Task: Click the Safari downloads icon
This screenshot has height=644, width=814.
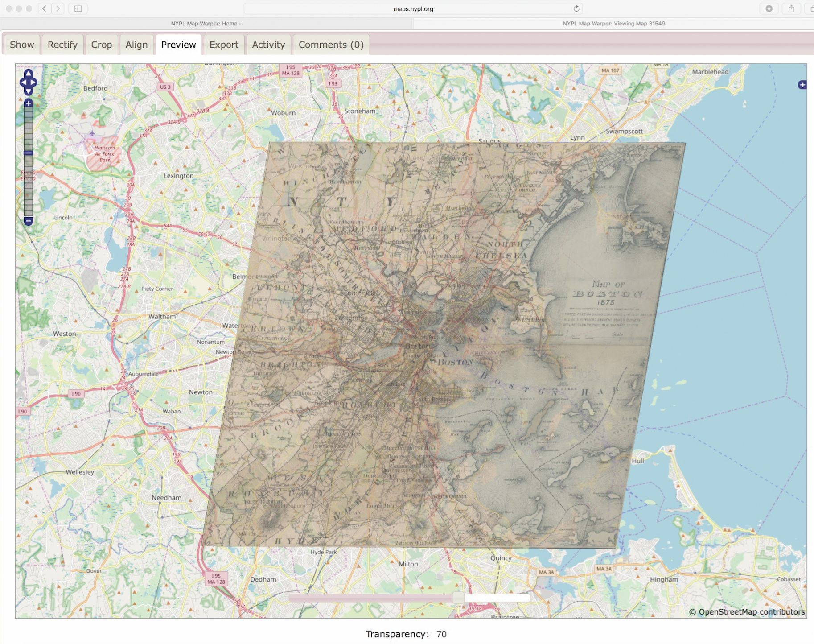Action: tap(768, 8)
